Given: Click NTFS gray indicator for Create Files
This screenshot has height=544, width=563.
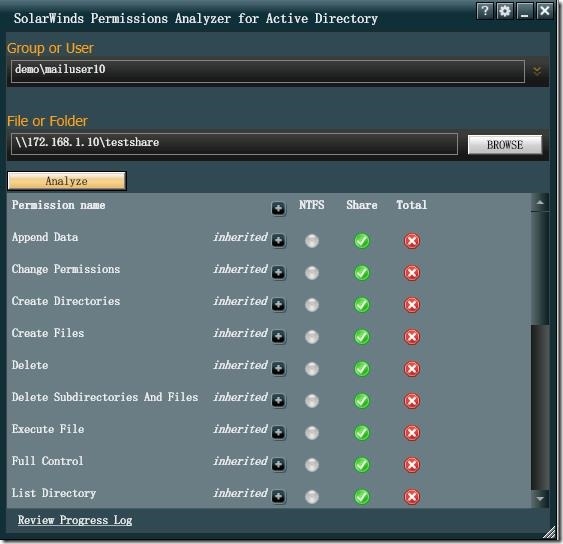Looking at the screenshot, I should coord(312,336).
